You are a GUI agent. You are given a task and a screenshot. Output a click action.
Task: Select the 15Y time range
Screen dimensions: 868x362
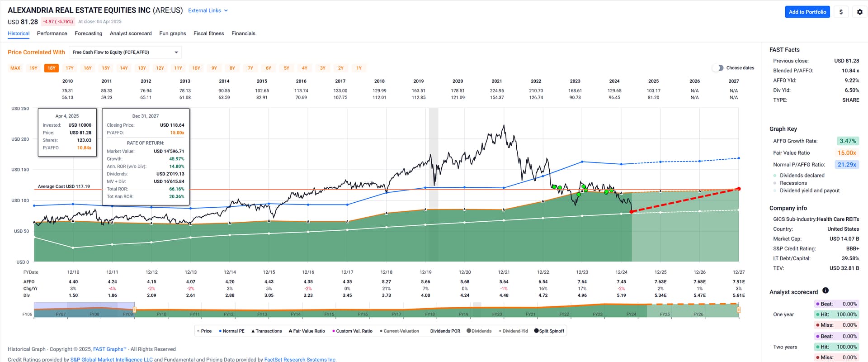(106, 68)
